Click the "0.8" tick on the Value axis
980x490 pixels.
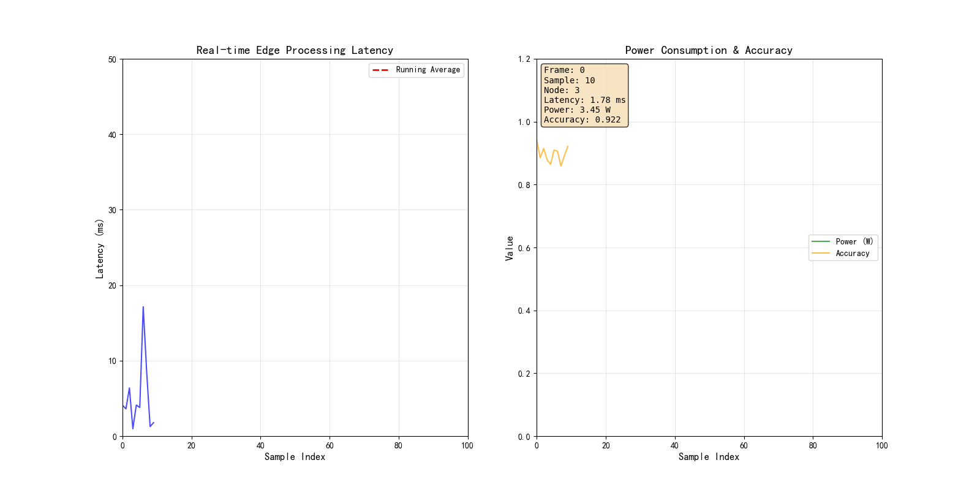click(x=524, y=185)
